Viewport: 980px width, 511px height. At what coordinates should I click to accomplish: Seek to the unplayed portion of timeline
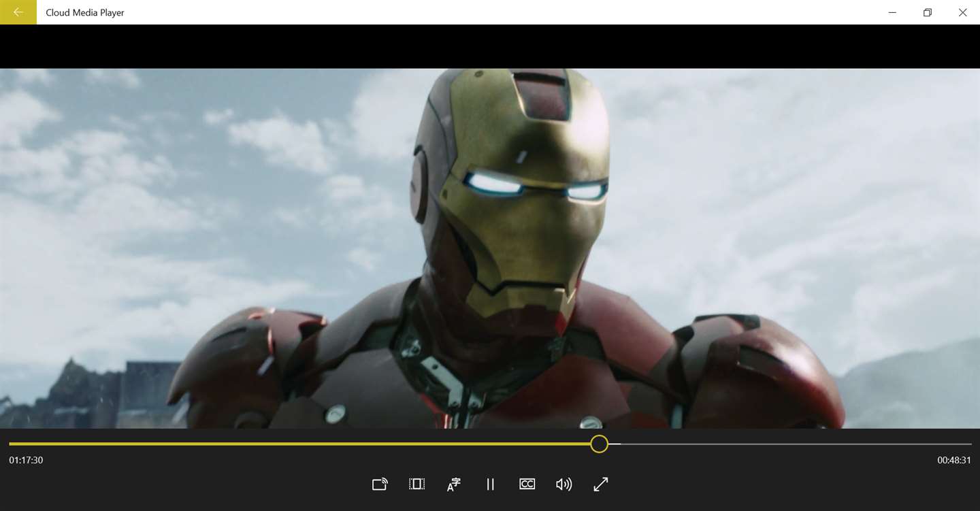click(789, 444)
